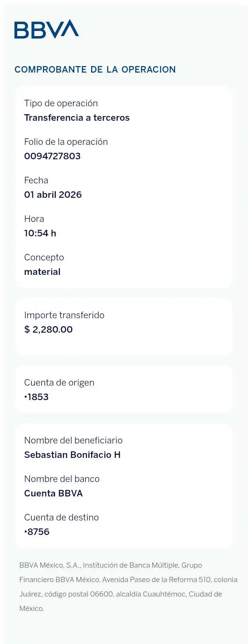This screenshot has width=248, height=644.
Task: Select folio number 0094727803
Action: pyautogui.click(x=52, y=156)
